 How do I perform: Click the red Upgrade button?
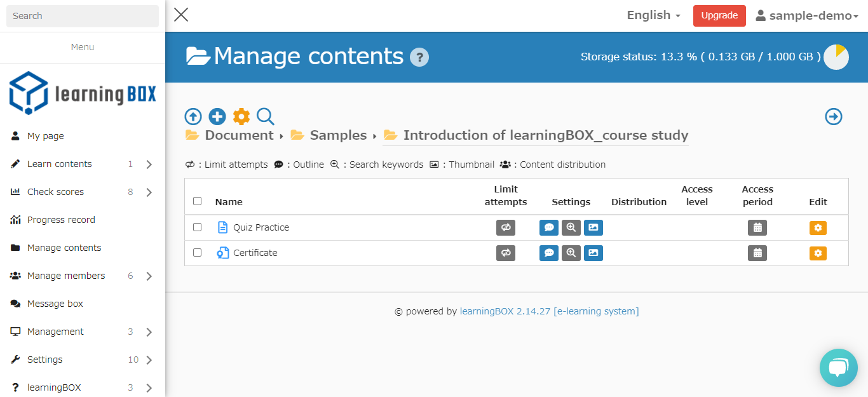point(719,16)
